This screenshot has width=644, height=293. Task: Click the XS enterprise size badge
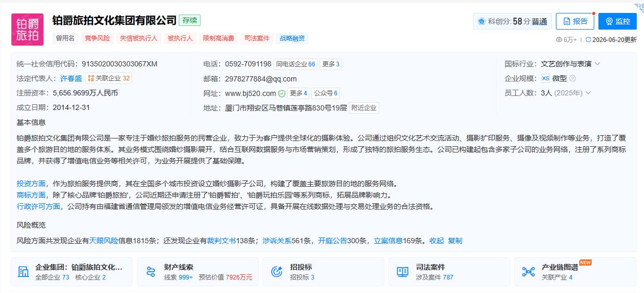(x=546, y=78)
